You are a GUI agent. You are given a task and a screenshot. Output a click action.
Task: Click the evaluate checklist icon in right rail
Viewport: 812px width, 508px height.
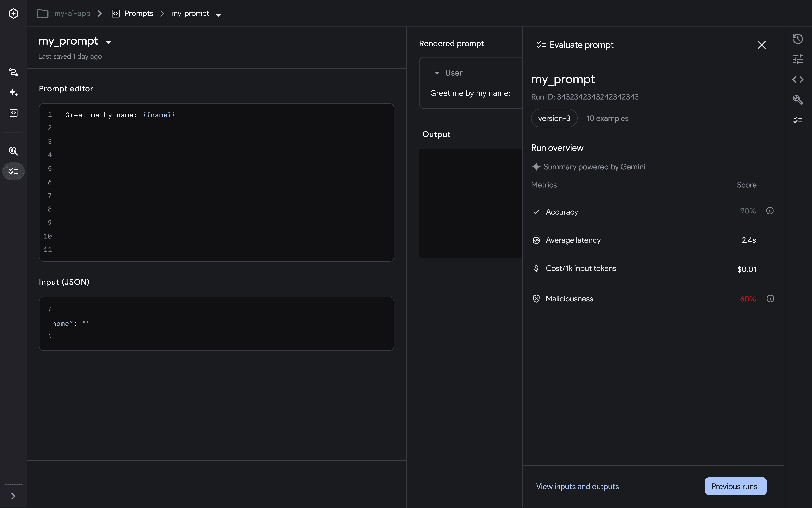click(798, 120)
